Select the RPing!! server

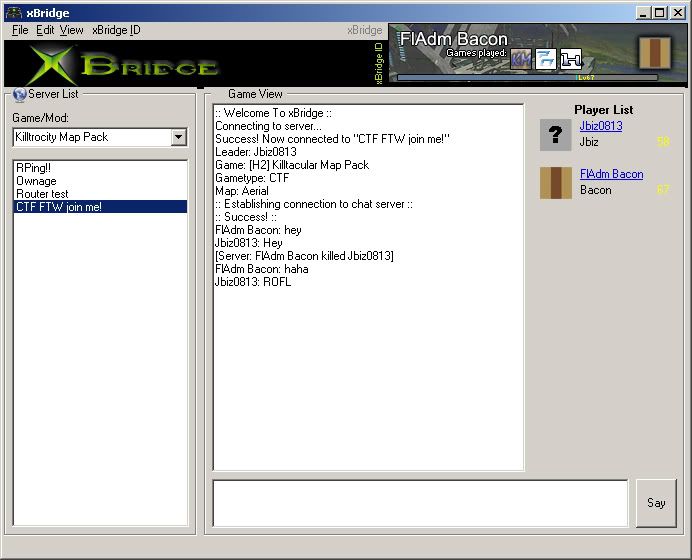click(100, 168)
